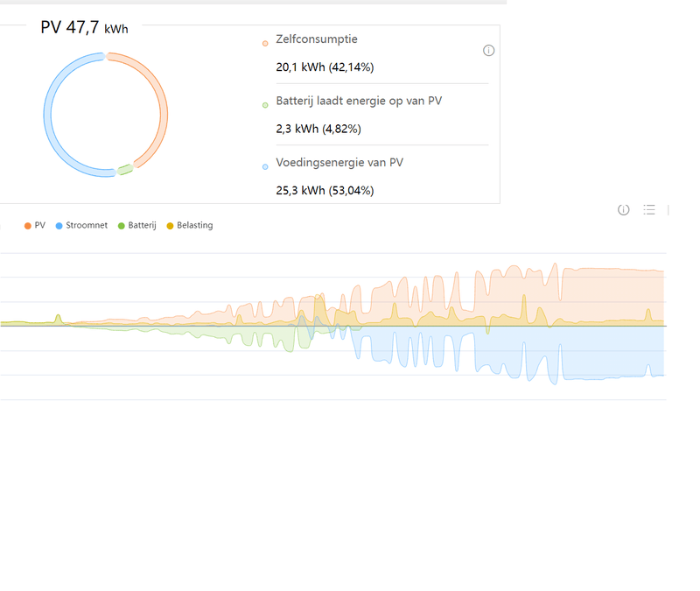The width and height of the screenshot is (700, 591).
Task: Toggle the Belasting legend series
Action: [x=190, y=225]
